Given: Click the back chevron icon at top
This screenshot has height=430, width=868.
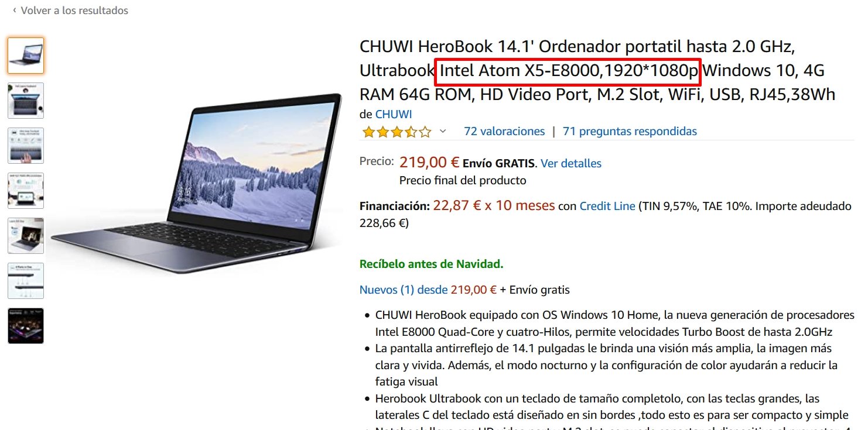Looking at the screenshot, I should point(15,11).
